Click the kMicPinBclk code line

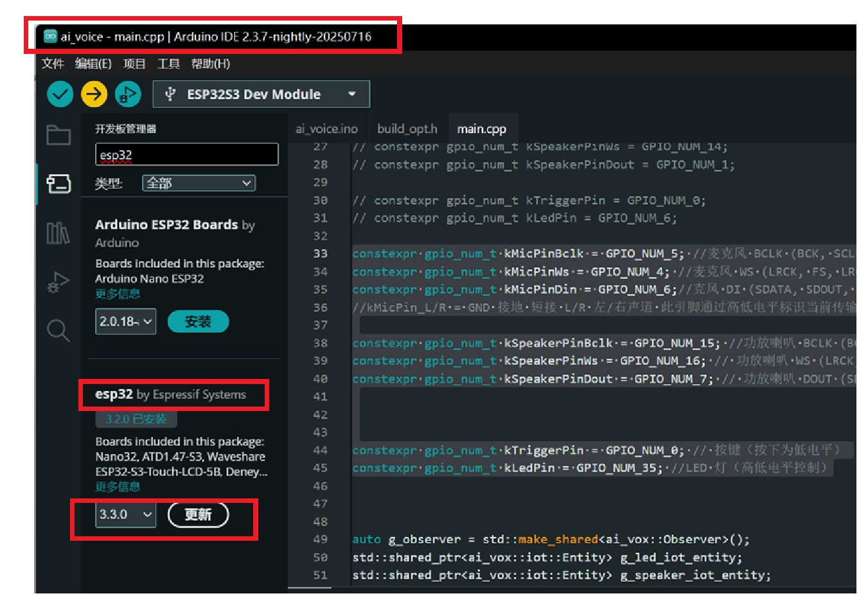point(603,254)
